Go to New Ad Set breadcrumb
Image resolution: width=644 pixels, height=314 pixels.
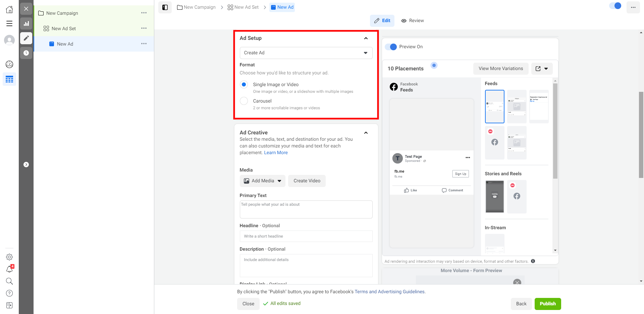coord(243,7)
